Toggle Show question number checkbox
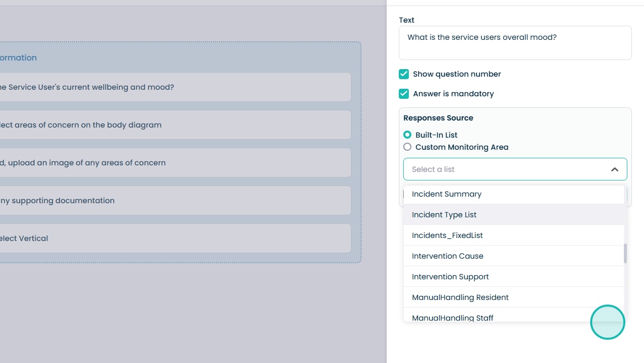The height and width of the screenshot is (363, 644). click(x=404, y=74)
